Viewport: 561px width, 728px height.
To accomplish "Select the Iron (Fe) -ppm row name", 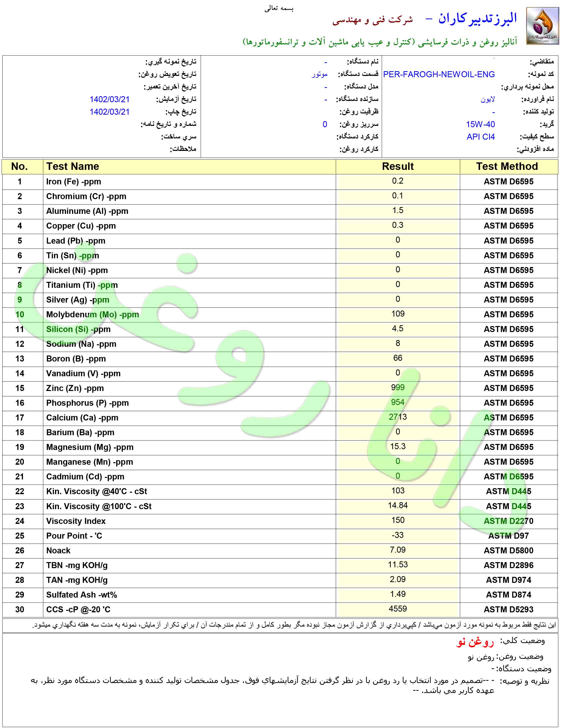I will 74,182.
